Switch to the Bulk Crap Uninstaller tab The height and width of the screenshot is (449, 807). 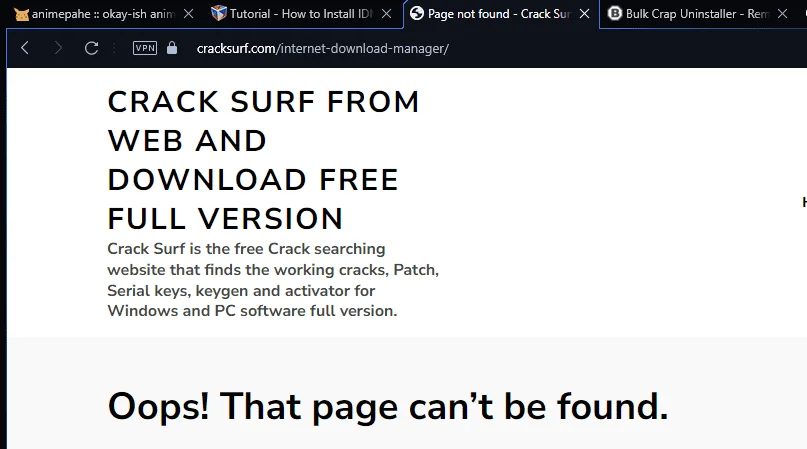pos(698,14)
